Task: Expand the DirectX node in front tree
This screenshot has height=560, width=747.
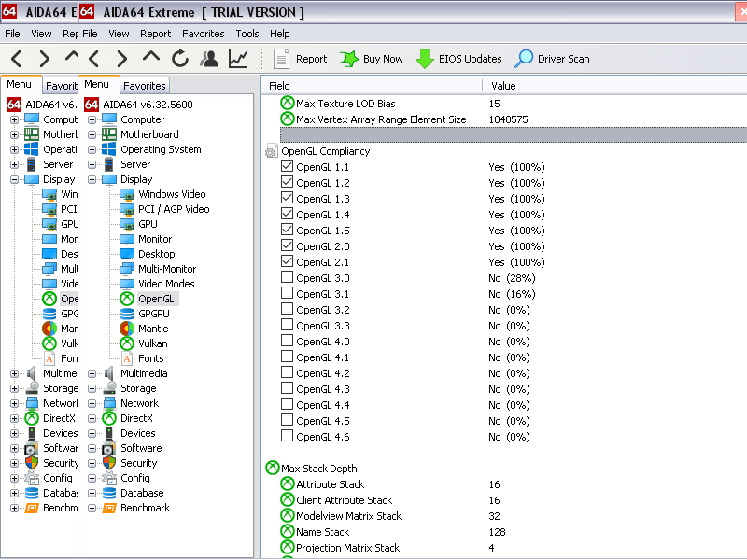Action: pos(92,418)
